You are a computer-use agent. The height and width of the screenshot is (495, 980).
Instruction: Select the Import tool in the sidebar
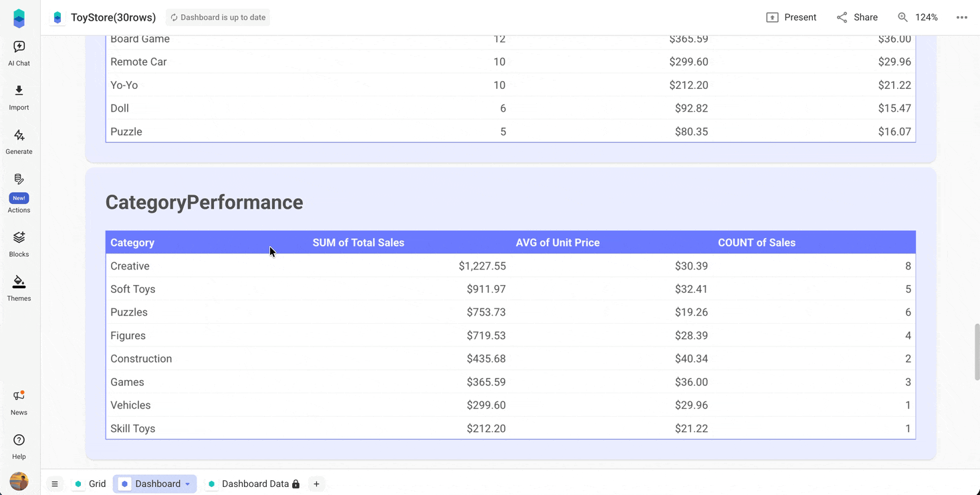pos(19,96)
